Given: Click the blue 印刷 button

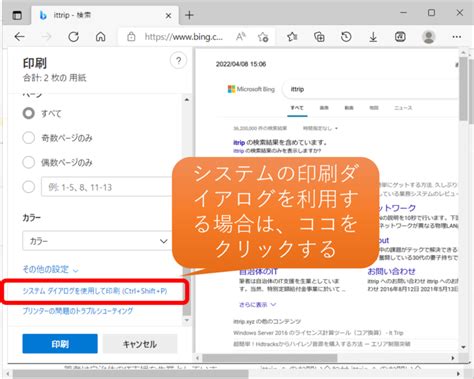Looking at the screenshot, I should [60, 344].
